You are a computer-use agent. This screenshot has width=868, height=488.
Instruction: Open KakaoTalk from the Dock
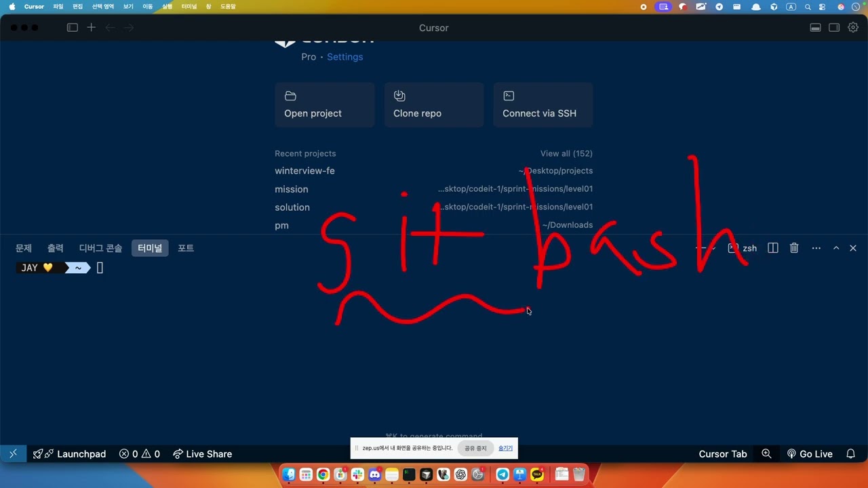537,474
